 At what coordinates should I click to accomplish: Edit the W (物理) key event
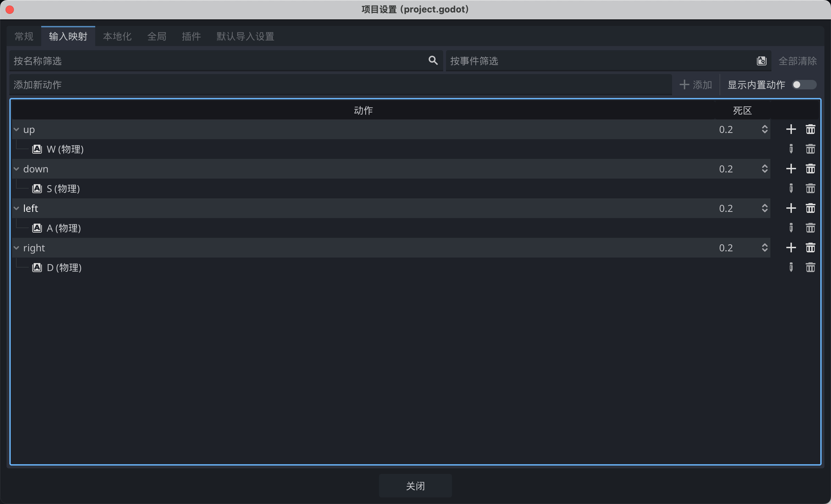[791, 149]
